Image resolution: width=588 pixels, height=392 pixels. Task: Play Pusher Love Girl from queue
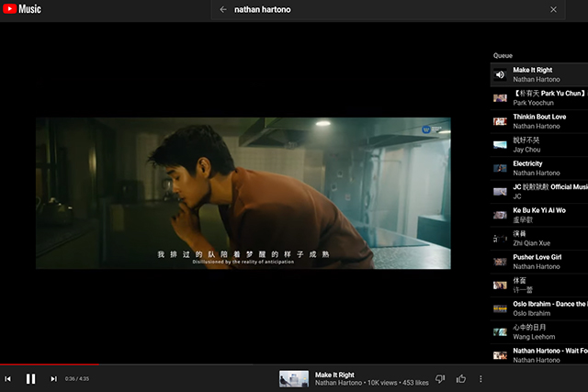pos(539,262)
